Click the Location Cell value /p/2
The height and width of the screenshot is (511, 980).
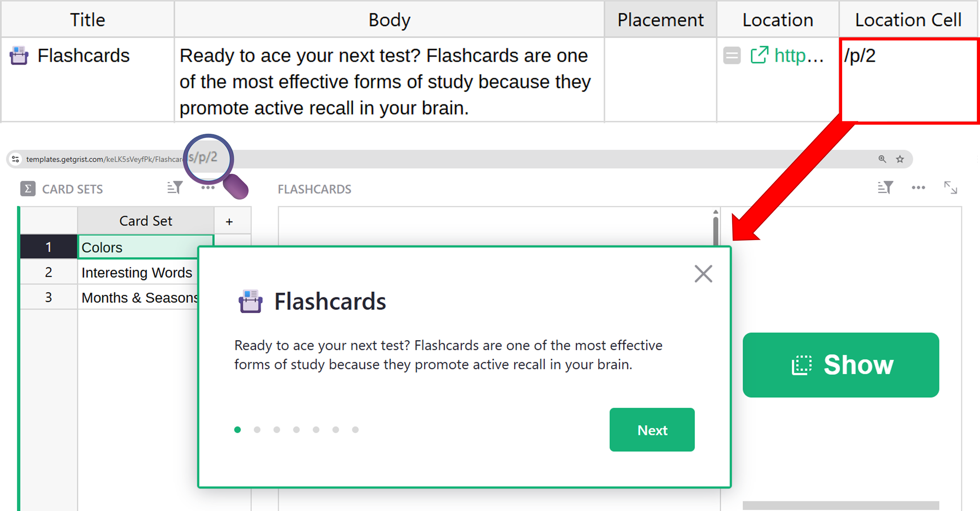[x=860, y=56]
